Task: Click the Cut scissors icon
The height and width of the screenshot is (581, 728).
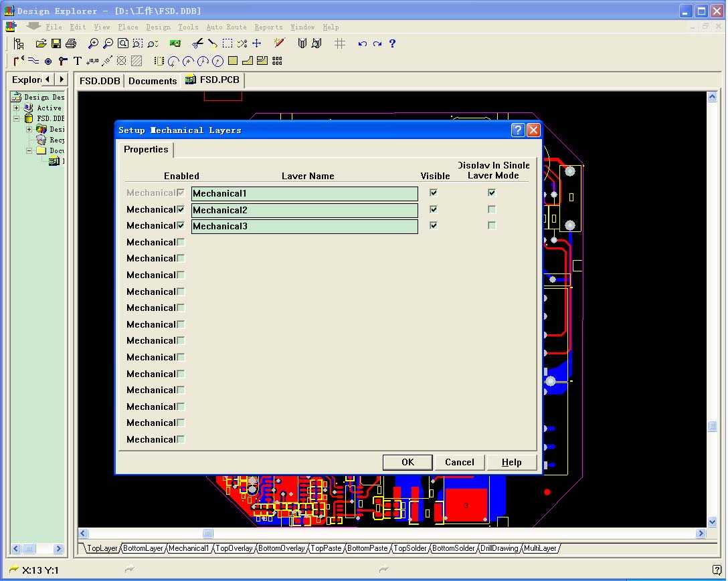Action: point(198,43)
